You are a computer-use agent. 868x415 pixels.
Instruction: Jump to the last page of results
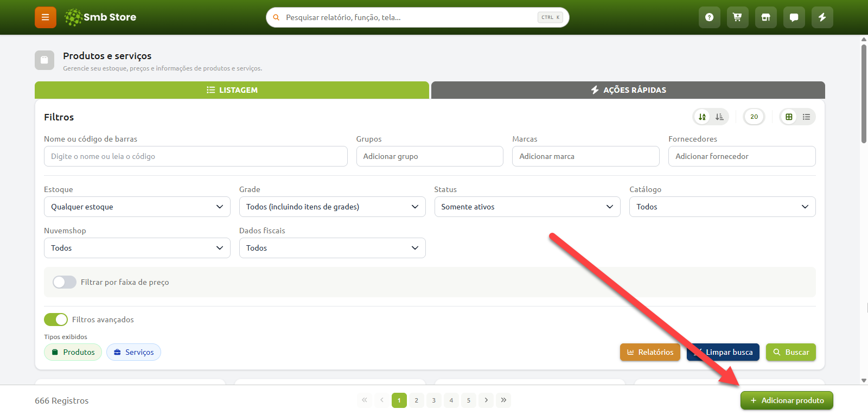pyautogui.click(x=503, y=400)
